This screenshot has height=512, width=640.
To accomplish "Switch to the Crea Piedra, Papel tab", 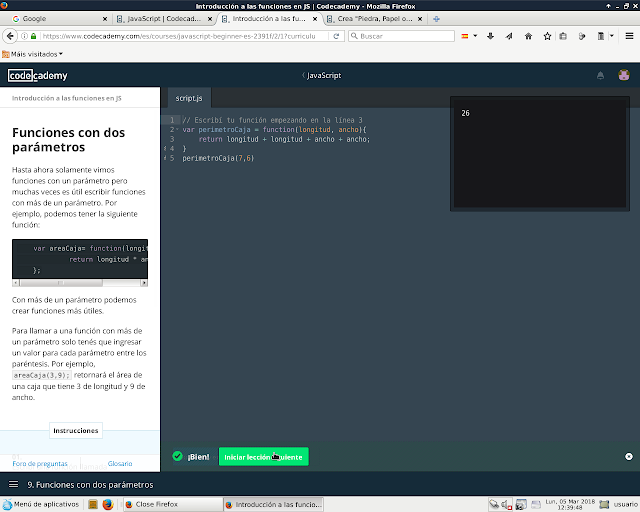I will click(x=374, y=19).
